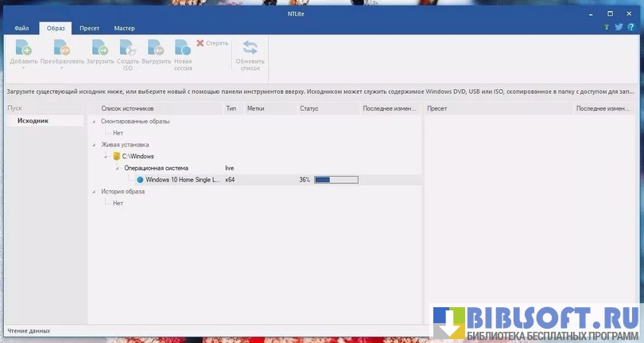Open the Twitter bird icon link

(619, 27)
